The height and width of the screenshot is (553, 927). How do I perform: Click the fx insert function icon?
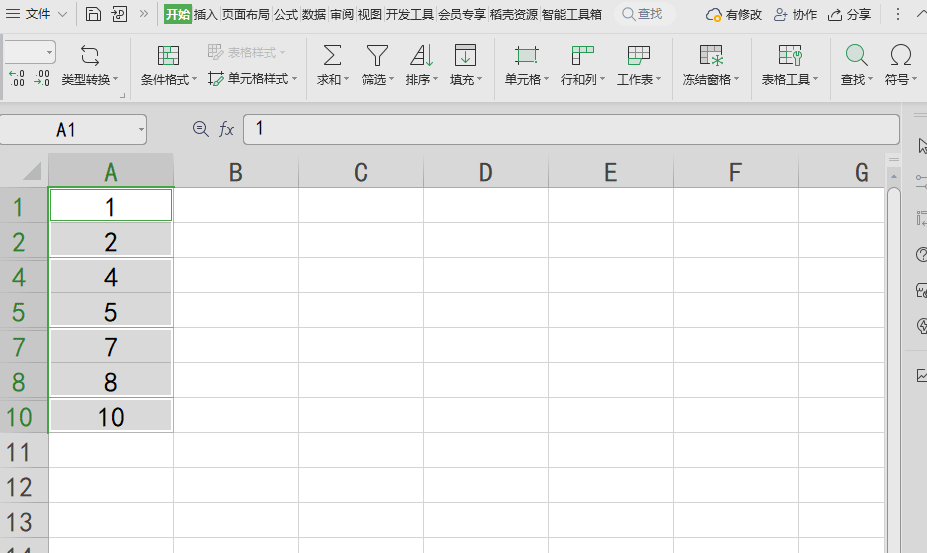click(226, 129)
